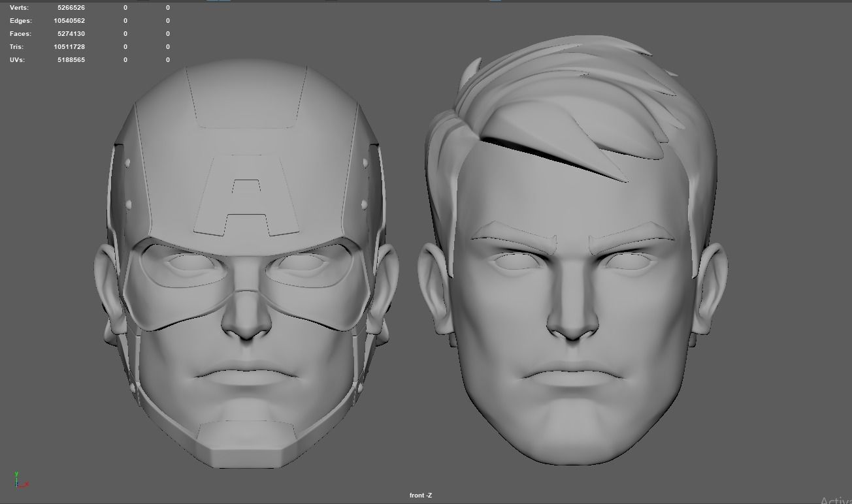Click the Tris value 10511728
852x504 pixels.
pyautogui.click(x=69, y=47)
